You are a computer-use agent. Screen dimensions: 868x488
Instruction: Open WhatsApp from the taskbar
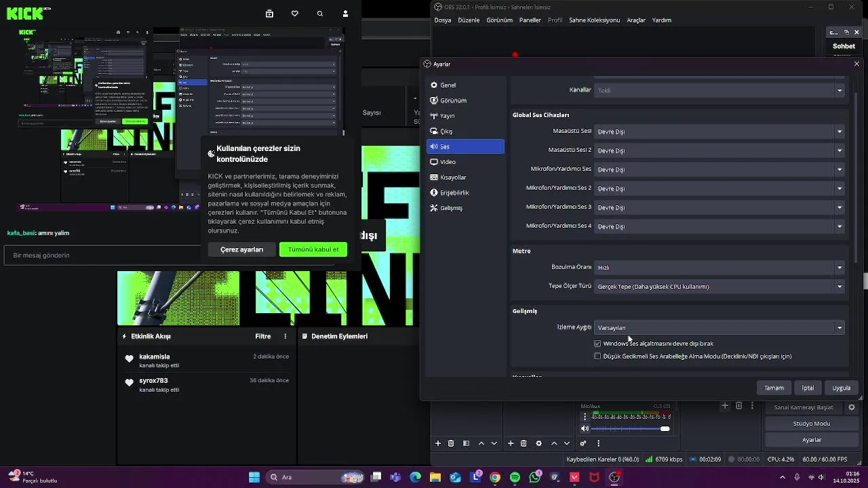coord(535,477)
